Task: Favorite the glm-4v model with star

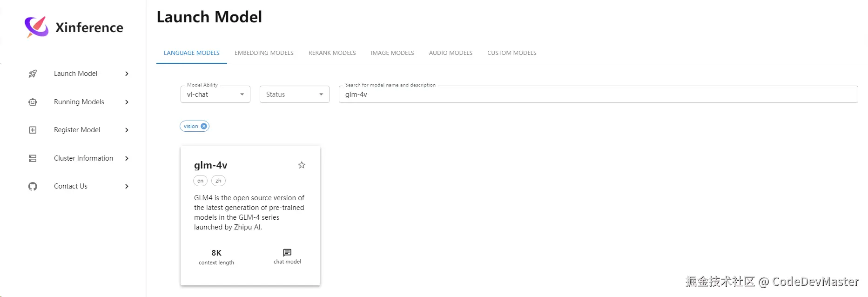Action: [302, 165]
